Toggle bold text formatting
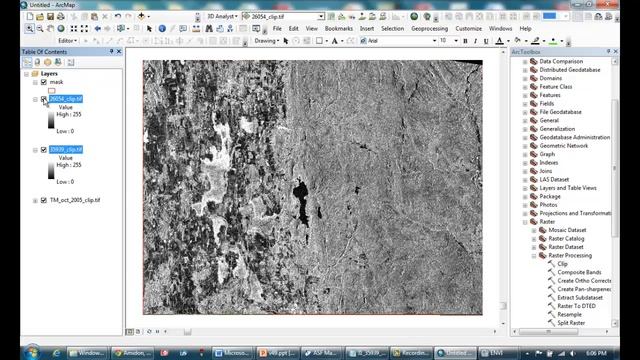 coord(465,41)
